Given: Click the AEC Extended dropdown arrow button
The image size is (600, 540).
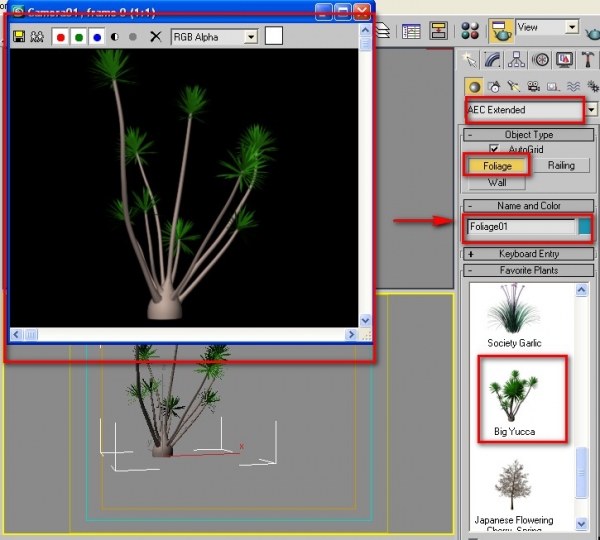Looking at the screenshot, I should click(592, 110).
